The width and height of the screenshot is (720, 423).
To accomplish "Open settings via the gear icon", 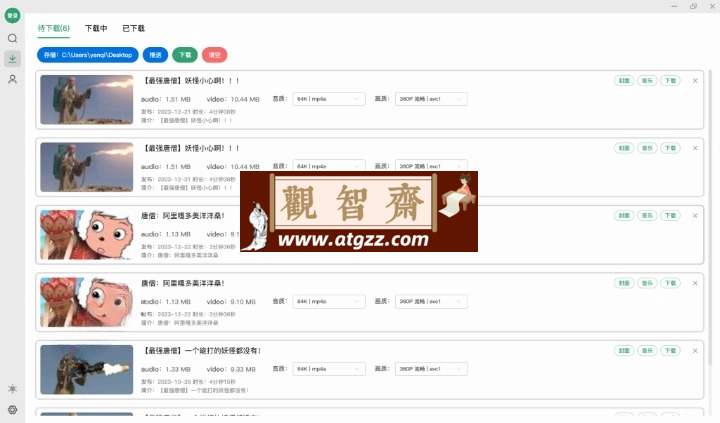I will (x=12, y=409).
